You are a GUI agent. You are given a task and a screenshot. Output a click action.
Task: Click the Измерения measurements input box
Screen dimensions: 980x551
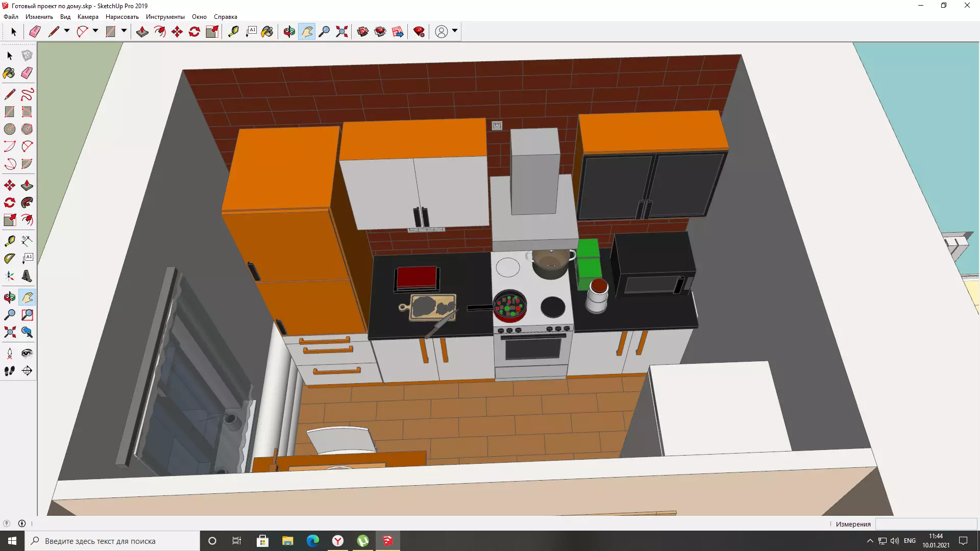click(x=926, y=524)
